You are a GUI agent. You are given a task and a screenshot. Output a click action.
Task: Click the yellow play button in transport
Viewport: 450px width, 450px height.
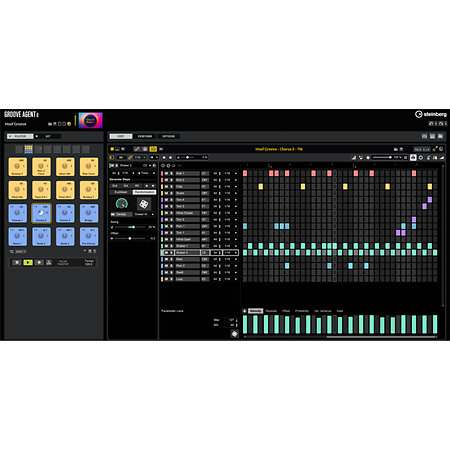pos(28,263)
